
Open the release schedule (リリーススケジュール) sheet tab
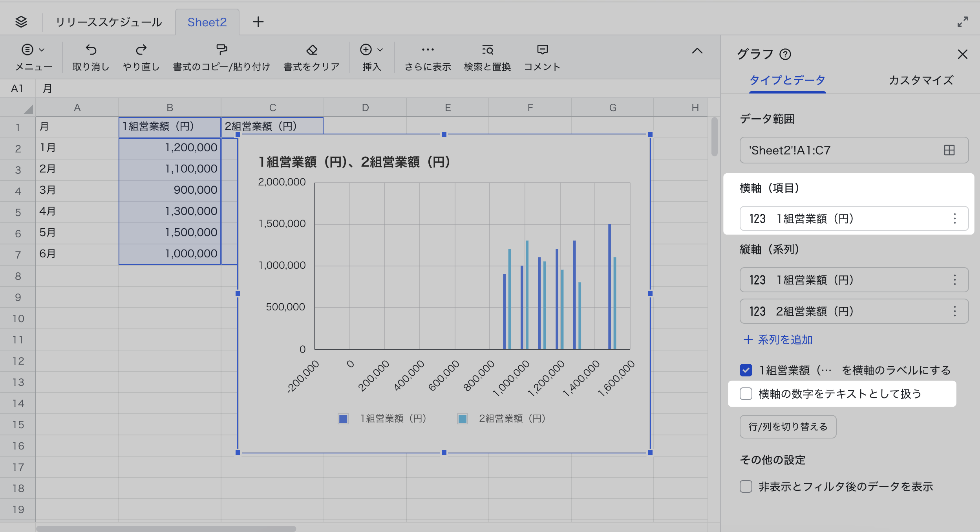pyautogui.click(x=109, y=22)
